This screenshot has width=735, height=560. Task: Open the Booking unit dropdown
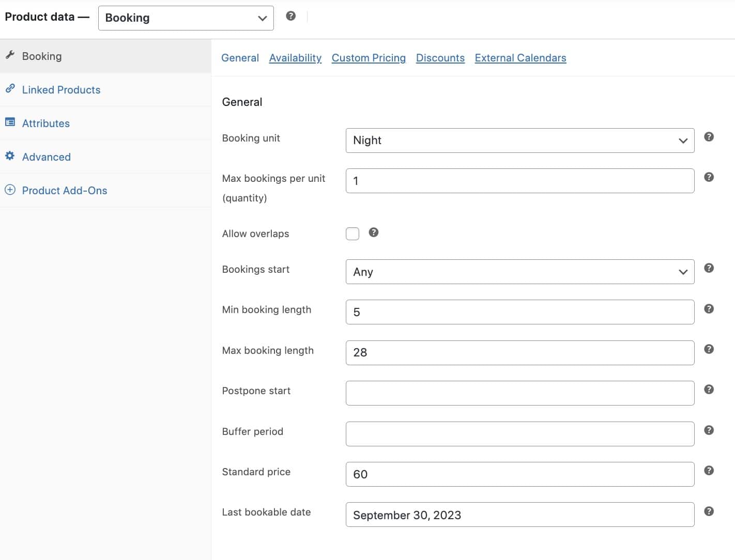tap(520, 141)
